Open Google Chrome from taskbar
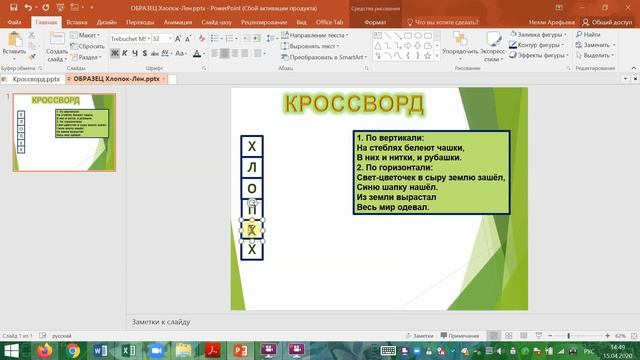 73,351
